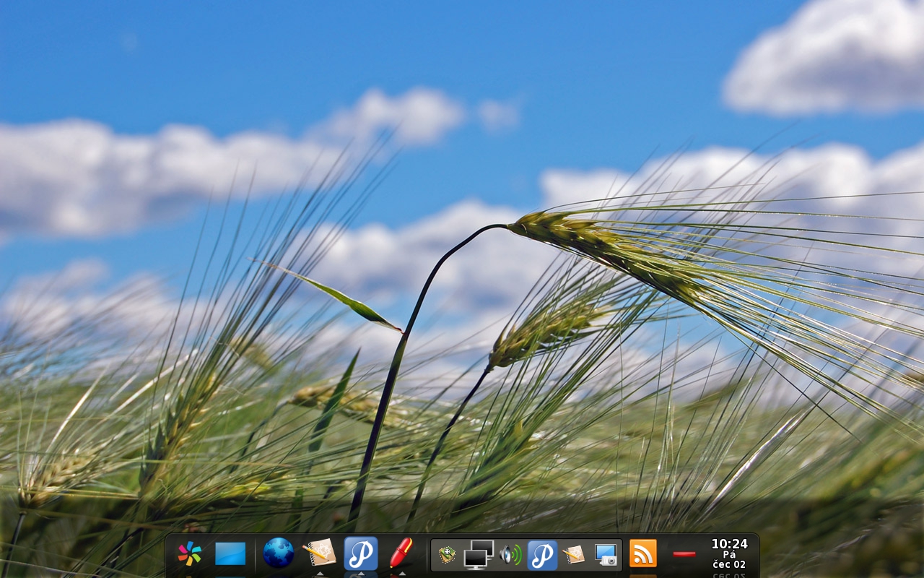Screen dimensions: 924x578
Task: Open the dual monitors network tray icon
Action: click(x=479, y=555)
